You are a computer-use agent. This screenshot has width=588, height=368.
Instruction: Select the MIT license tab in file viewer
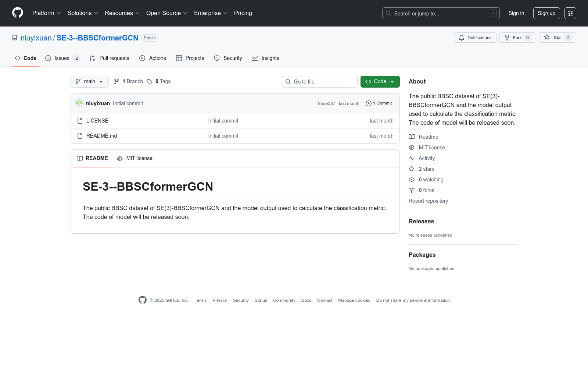135,158
